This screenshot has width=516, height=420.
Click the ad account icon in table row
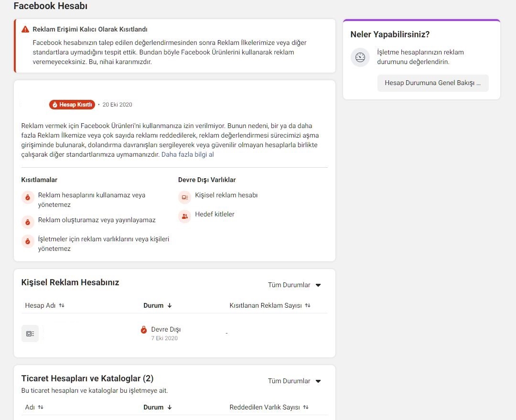point(30,334)
